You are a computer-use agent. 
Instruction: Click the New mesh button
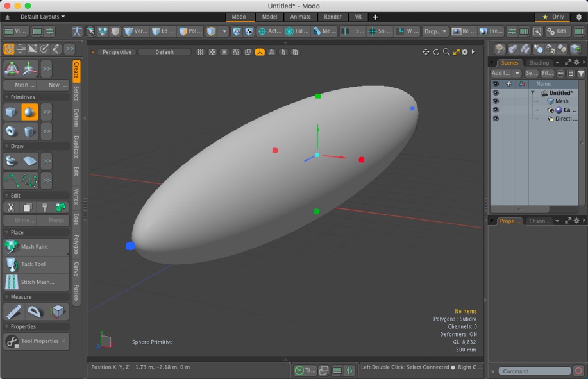55,84
